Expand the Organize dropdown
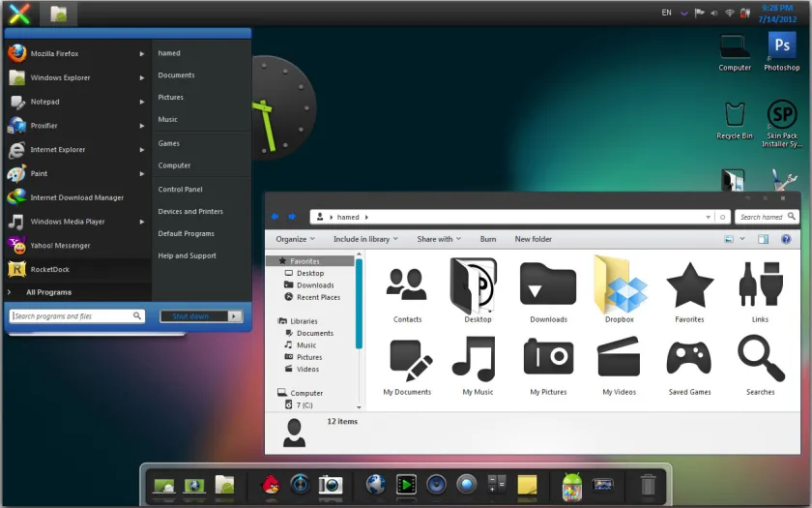This screenshot has height=508, width=812. [x=295, y=239]
